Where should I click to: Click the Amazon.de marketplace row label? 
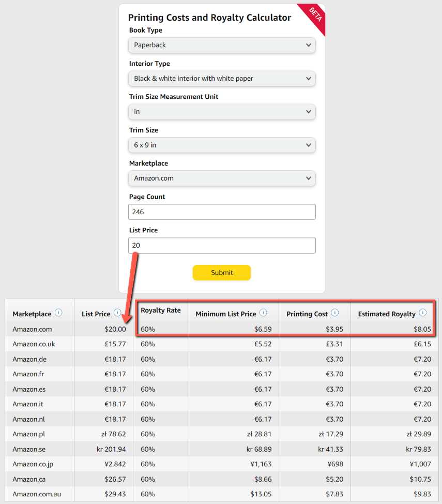point(29,359)
